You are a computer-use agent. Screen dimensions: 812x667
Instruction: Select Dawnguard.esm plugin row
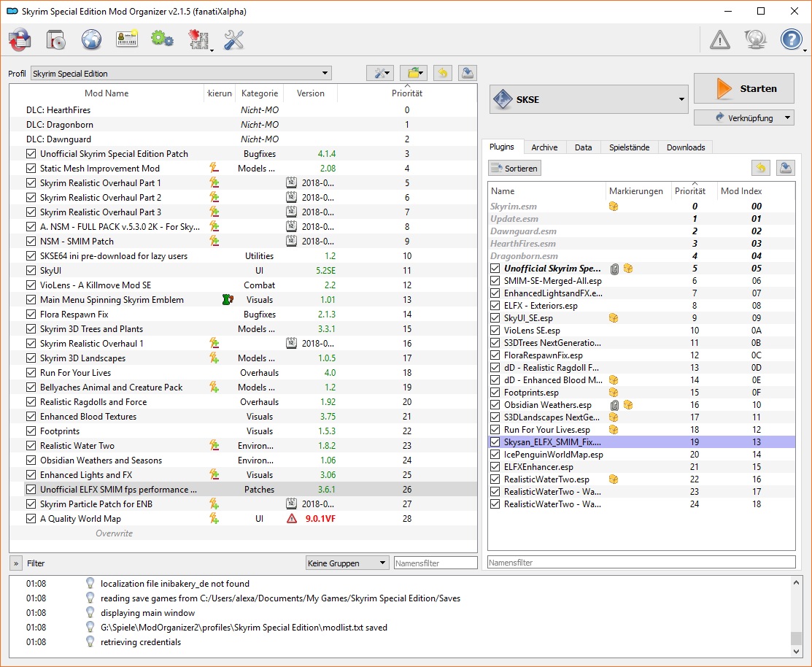(x=641, y=231)
